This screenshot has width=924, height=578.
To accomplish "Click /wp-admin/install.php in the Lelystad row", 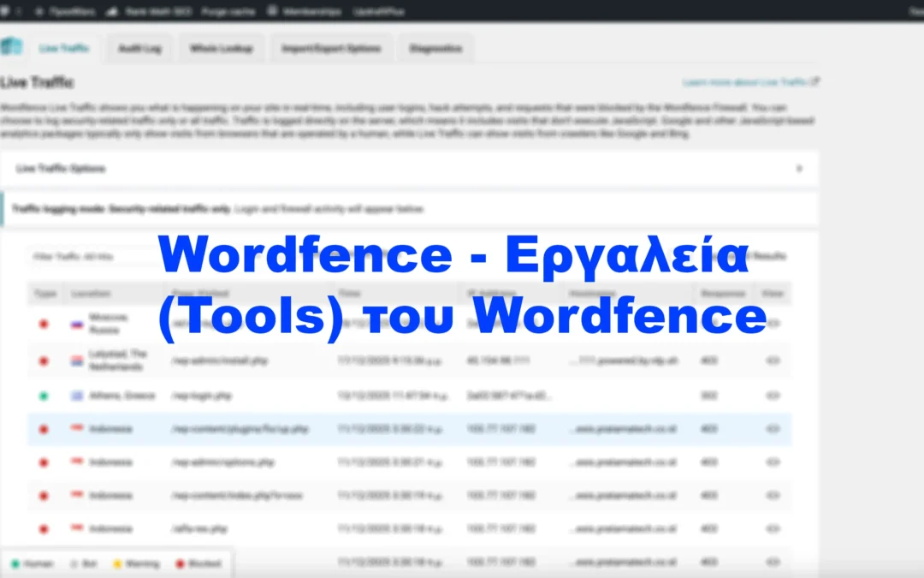I will point(219,361).
